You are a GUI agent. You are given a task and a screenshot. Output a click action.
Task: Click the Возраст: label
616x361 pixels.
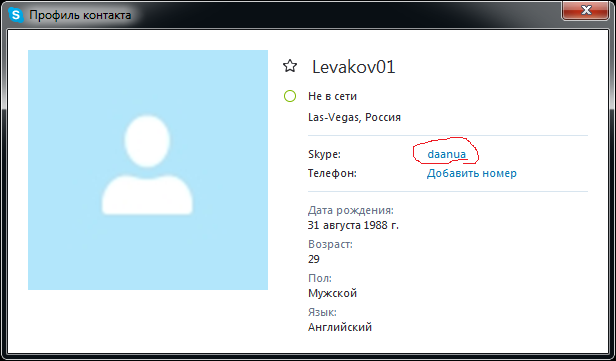click(330, 244)
